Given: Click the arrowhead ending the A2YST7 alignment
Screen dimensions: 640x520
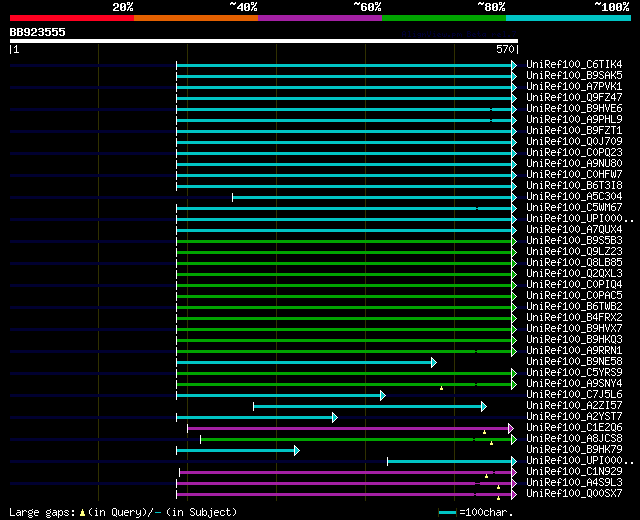Looking at the screenshot, I should coord(335,418).
